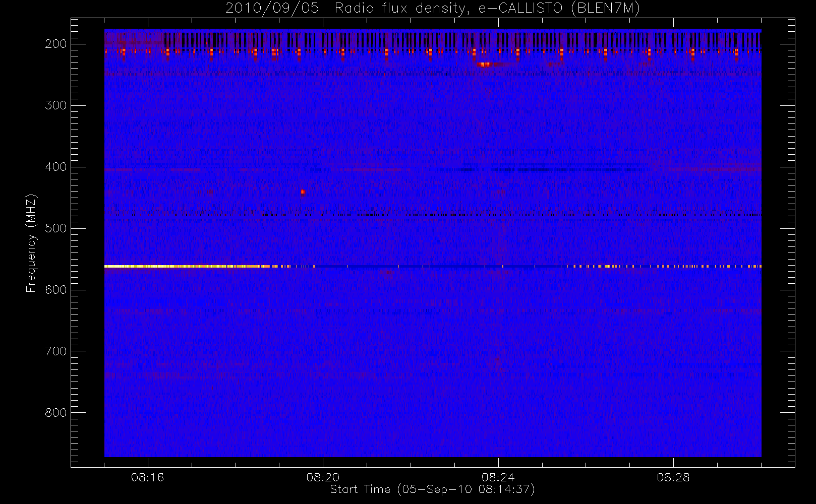
Task: Click the 08:20 time tick label
Action: pos(323,477)
